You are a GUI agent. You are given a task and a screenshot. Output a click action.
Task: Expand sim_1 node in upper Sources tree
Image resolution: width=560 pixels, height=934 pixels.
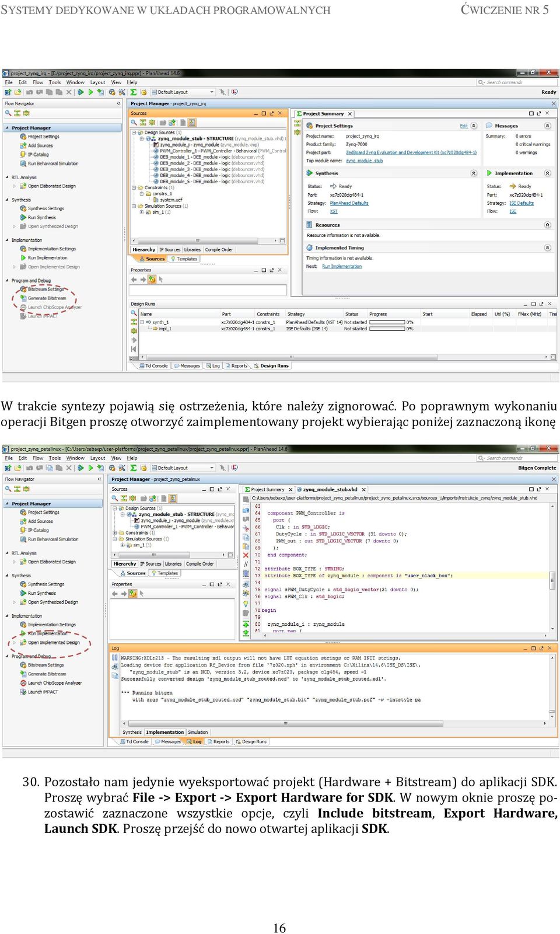(x=142, y=212)
